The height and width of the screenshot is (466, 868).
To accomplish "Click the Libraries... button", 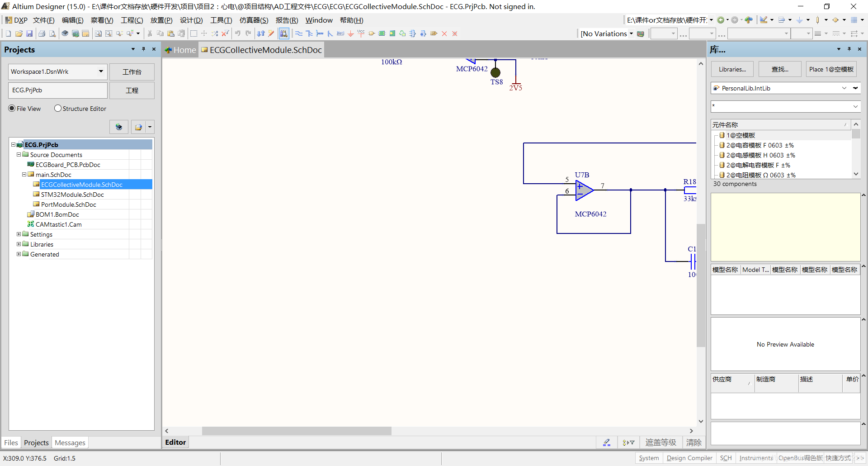I will pos(732,69).
